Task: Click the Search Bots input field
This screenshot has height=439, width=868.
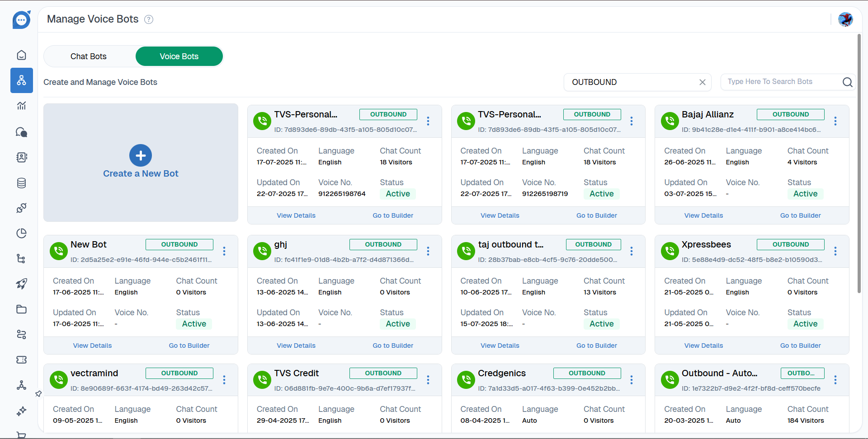Action: click(x=780, y=82)
